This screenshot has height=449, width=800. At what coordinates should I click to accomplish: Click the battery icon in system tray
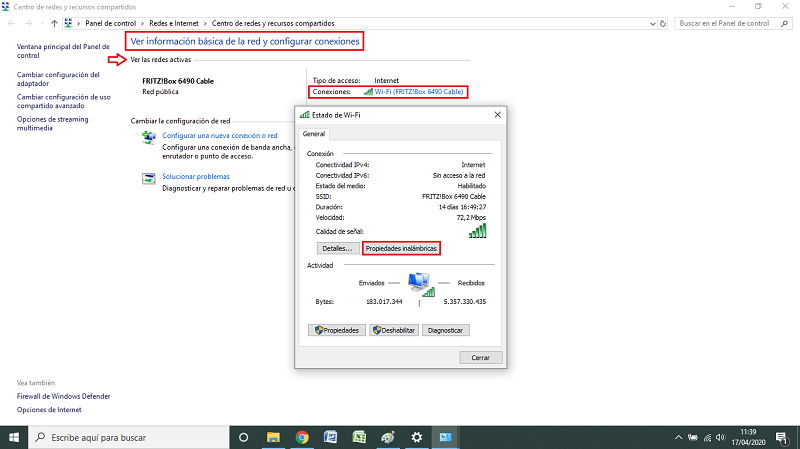pyautogui.click(x=692, y=438)
